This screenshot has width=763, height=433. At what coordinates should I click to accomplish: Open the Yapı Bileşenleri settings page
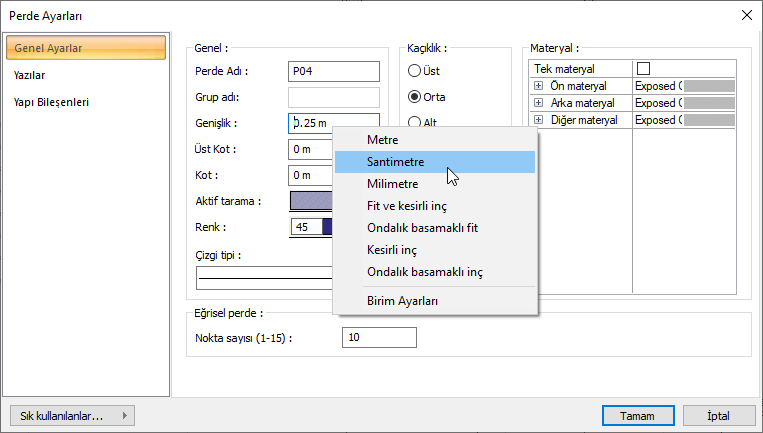[x=50, y=101]
